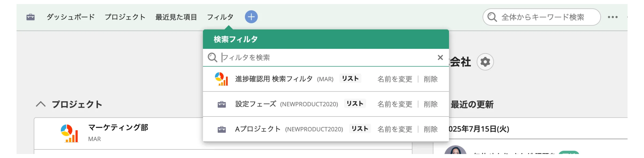Open 最近見た項目 menu
The width and height of the screenshot is (644, 158).
click(x=176, y=17)
